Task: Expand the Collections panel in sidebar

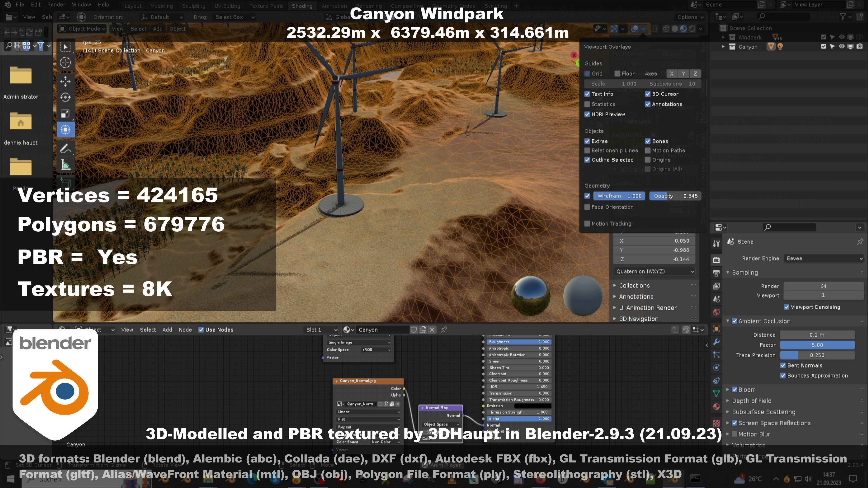Action: tap(634, 286)
